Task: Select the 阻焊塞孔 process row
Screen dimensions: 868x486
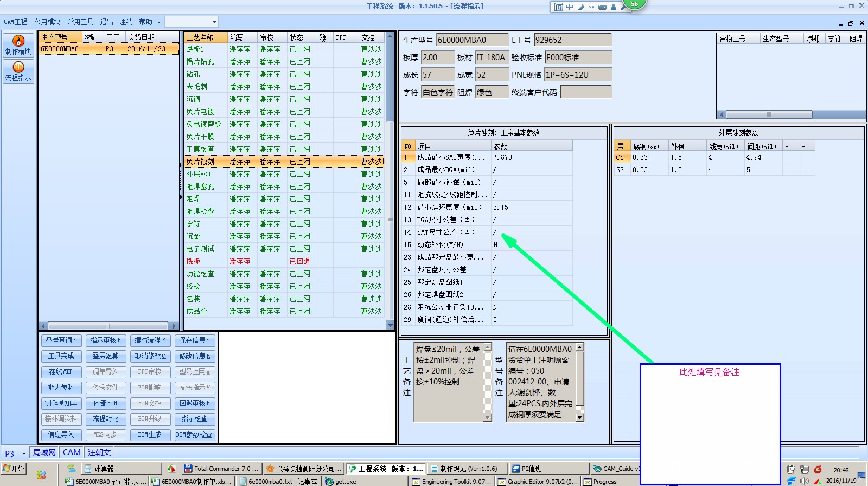Action: [284, 186]
